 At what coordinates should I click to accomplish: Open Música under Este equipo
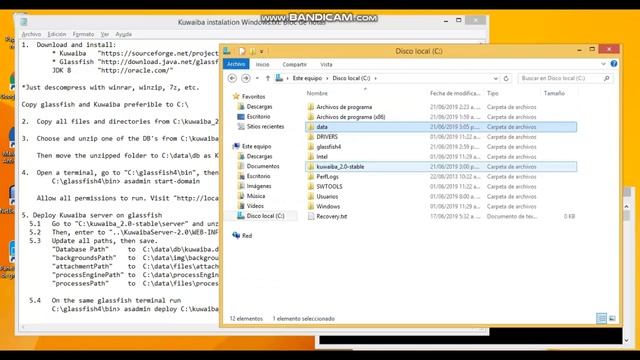point(256,196)
